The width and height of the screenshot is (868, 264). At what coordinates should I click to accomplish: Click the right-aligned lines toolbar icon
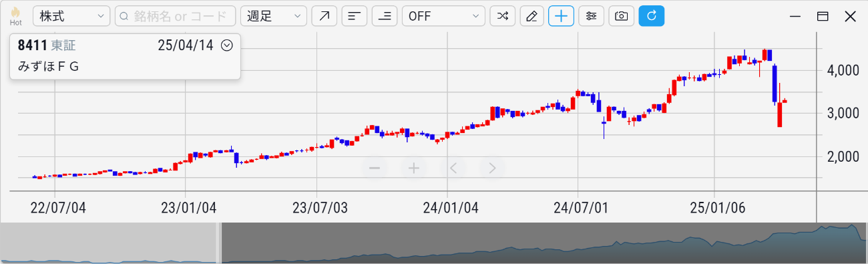click(x=385, y=16)
